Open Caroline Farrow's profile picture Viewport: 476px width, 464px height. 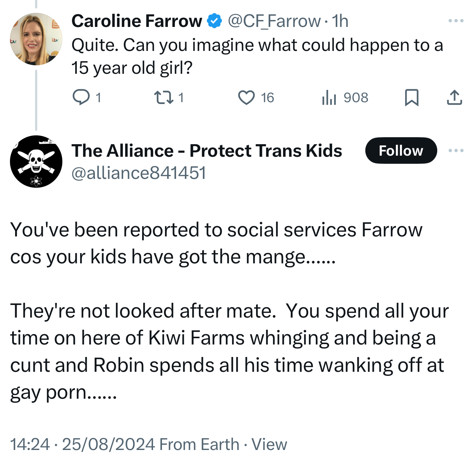coord(36,39)
